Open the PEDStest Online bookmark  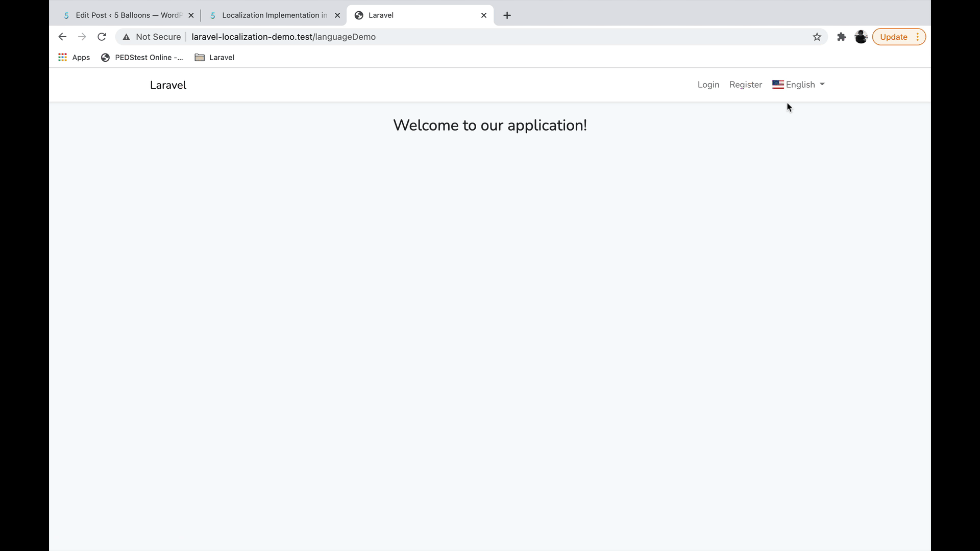142,58
